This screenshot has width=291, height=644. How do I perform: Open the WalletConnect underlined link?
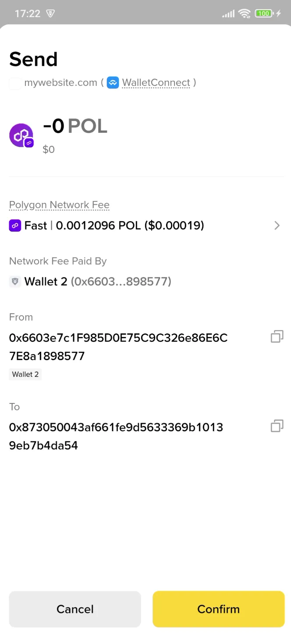click(x=156, y=82)
